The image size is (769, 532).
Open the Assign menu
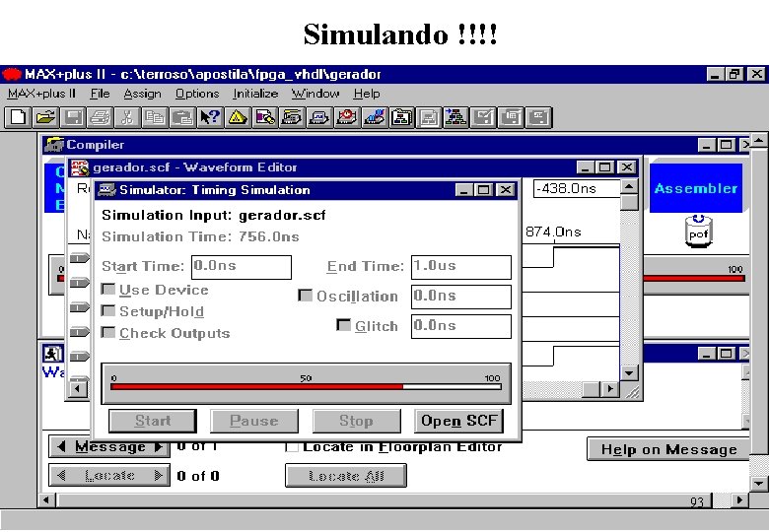[x=142, y=94]
